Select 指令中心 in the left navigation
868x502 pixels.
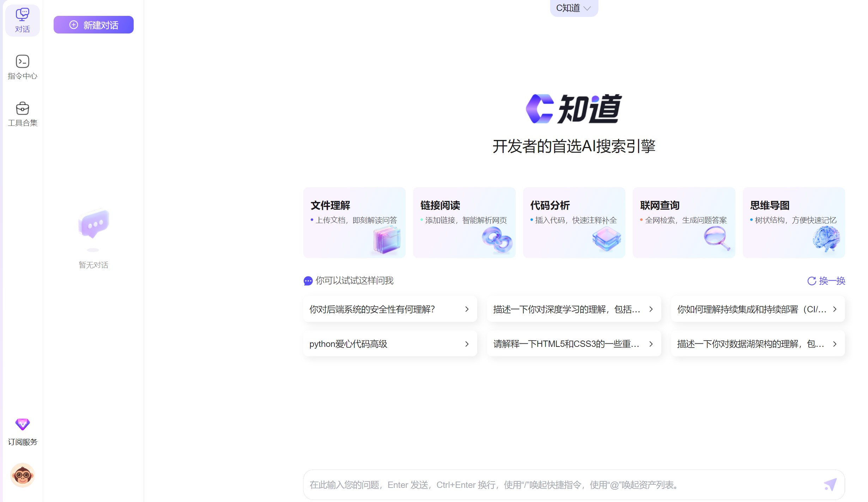[22, 67]
